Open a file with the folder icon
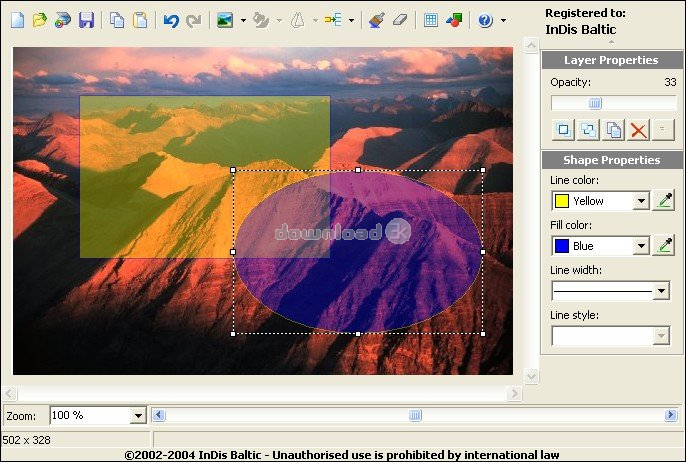 point(40,20)
